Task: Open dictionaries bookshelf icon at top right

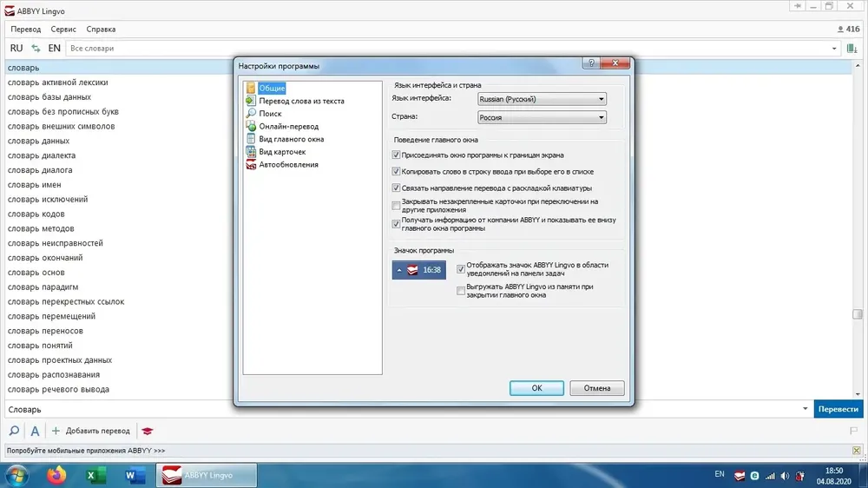Action: [852, 49]
